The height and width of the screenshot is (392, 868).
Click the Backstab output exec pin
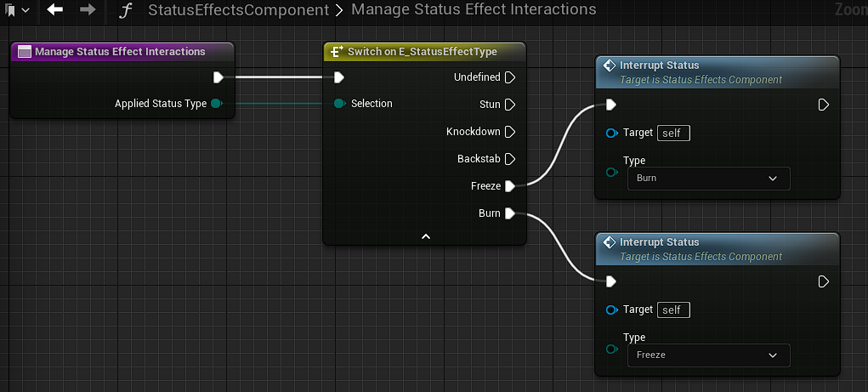click(x=510, y=159)
